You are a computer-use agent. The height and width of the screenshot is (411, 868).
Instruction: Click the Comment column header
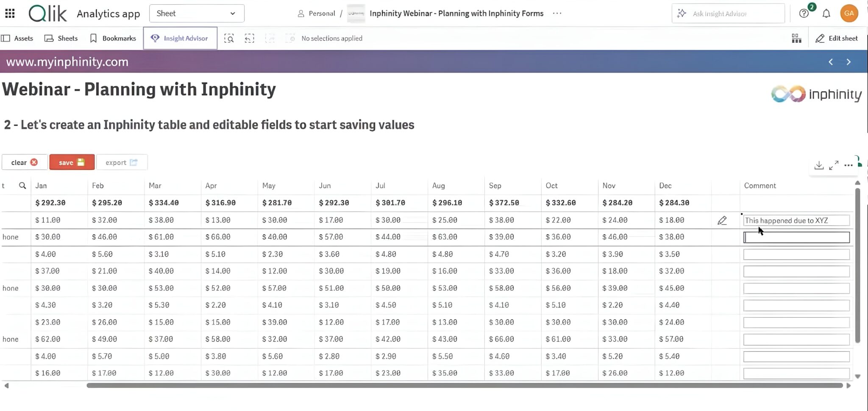760,185
